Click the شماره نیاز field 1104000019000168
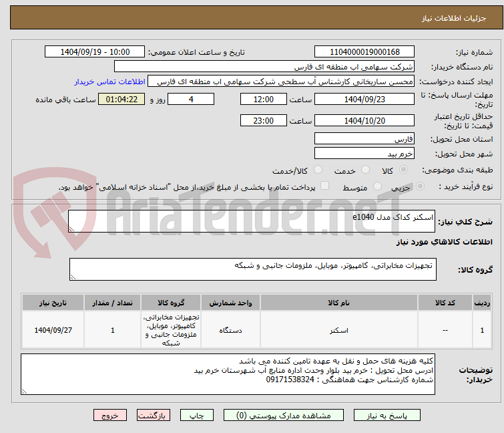The width and height of the screenshot is (504, 433). click(364, 52)
